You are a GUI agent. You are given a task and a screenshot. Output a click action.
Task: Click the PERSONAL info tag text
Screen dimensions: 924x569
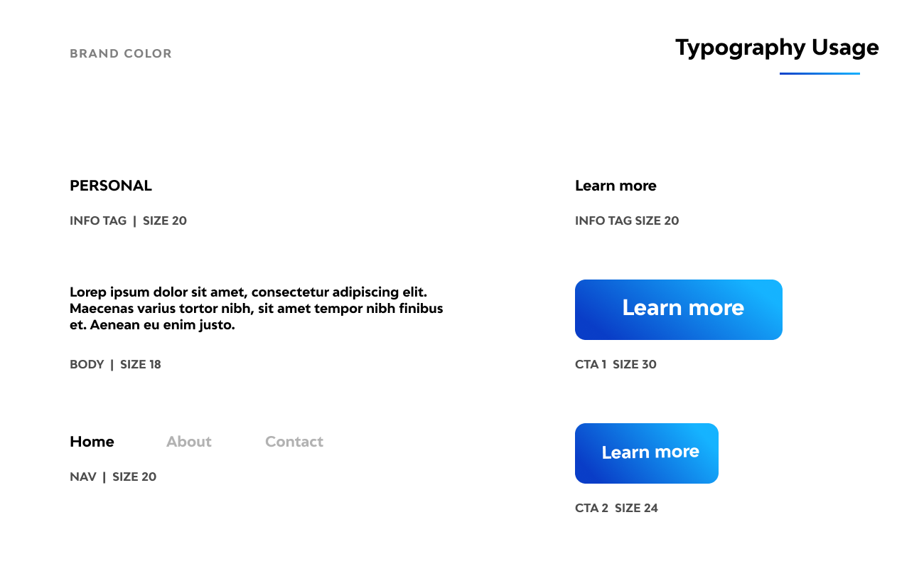point(111,186)
